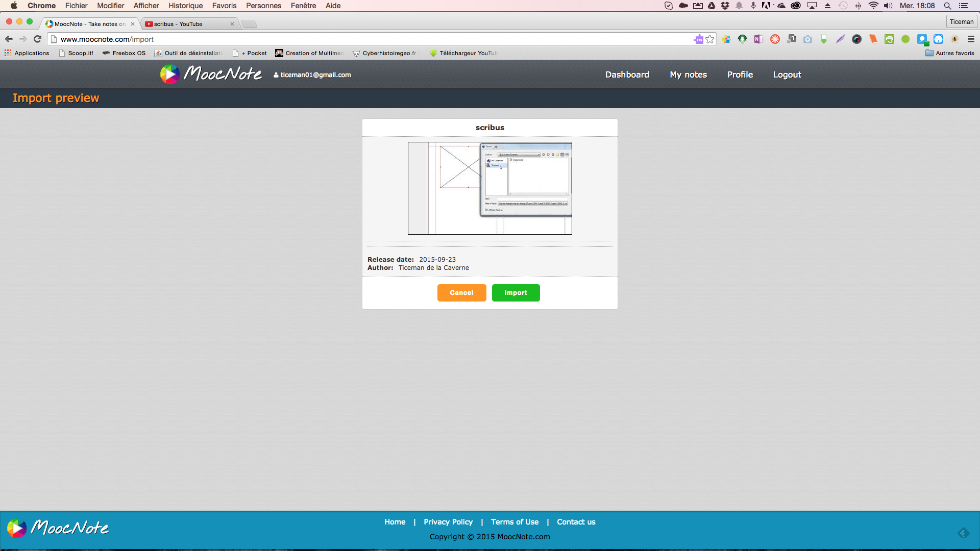Image resolution: width=980 pixels, height=551 pixels.
Task: Click the purple rw puzzle extension icon
Action: 698,39
